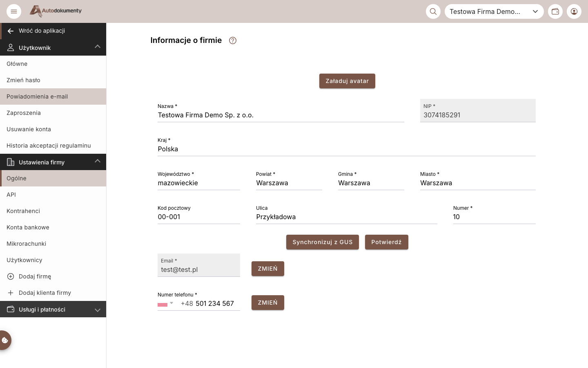Viewport: 588px width, 368px height.
Task: Click the circled plus icon beside Dodaj firmę
Action: [x=11, y=276]
